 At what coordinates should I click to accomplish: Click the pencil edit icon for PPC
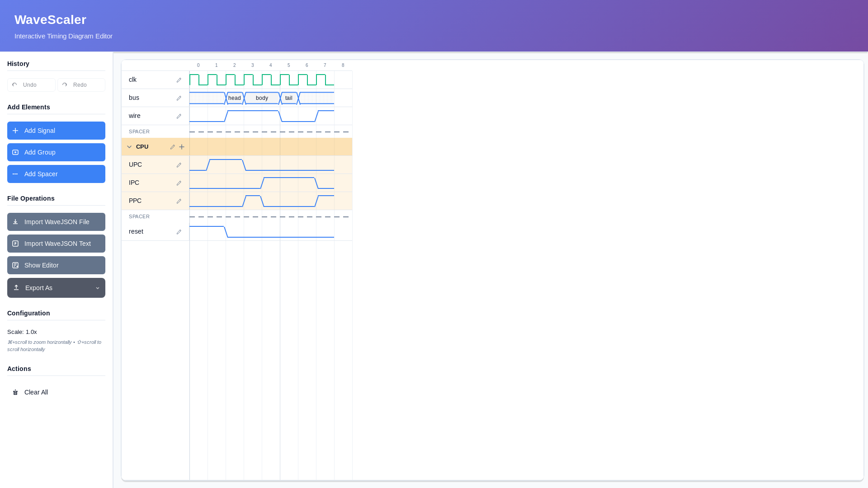pyautogui.click(x=179, y=201)
